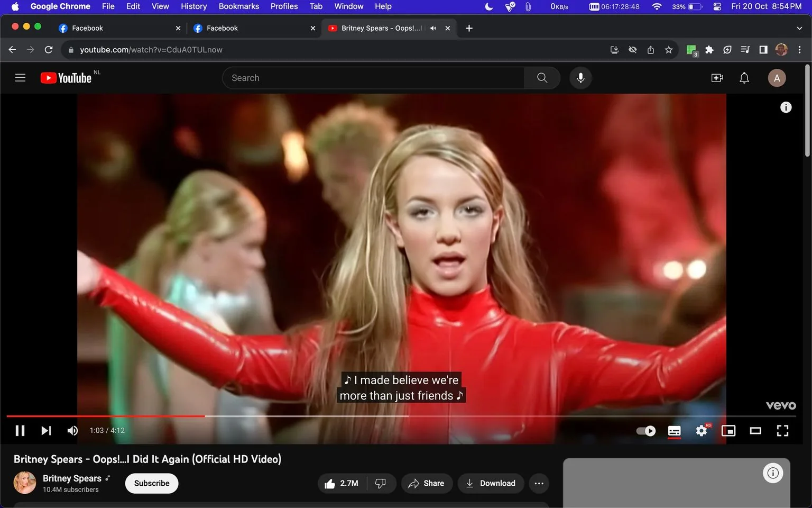Switch to theater mode
Viewport: 812px width, 508px height.
[x=755, y=430]
